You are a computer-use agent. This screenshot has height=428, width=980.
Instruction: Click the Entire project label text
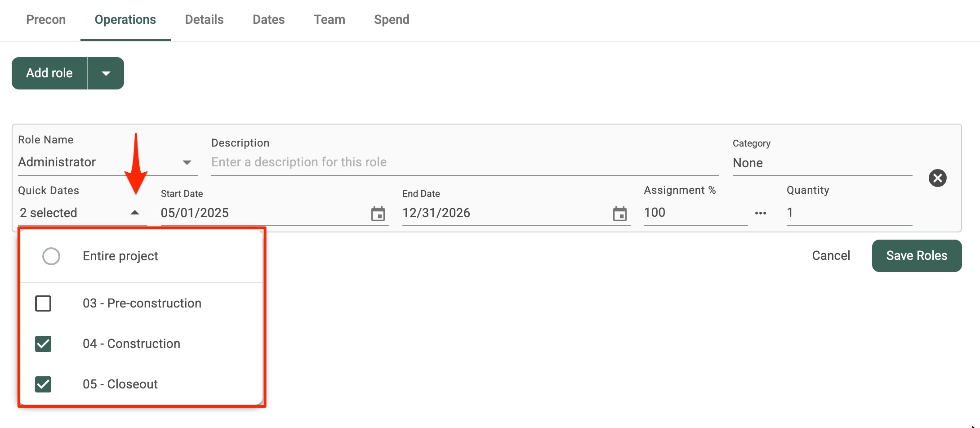coord(120,256)
